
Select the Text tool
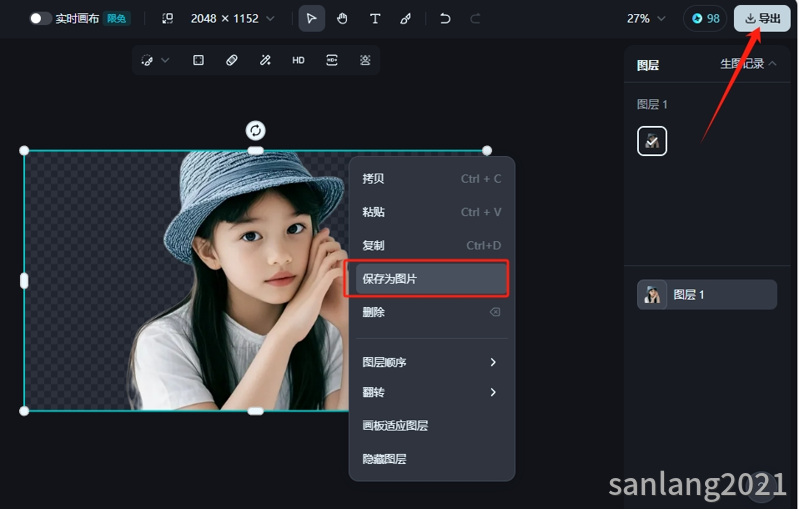pyautogui.click(x=375, y=19)
